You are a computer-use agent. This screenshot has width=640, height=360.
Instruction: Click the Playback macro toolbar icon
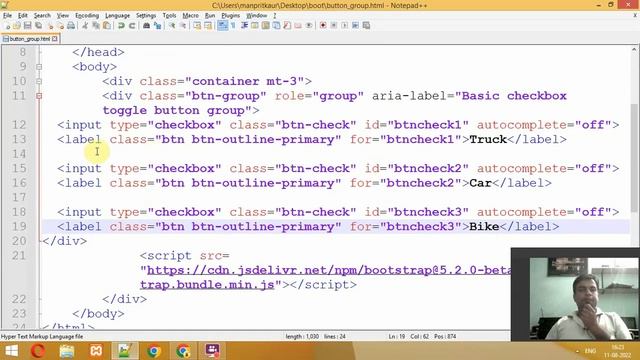click(x=344, y=25)
